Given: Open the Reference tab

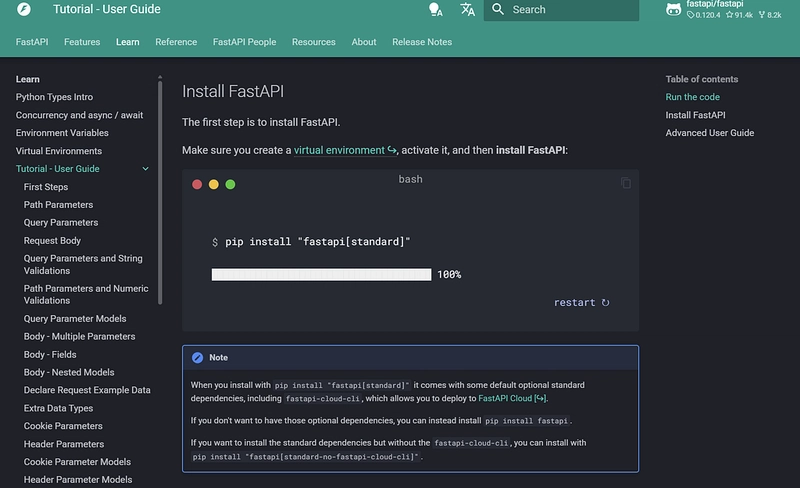Looking at the screenshot, I should 176,42.
